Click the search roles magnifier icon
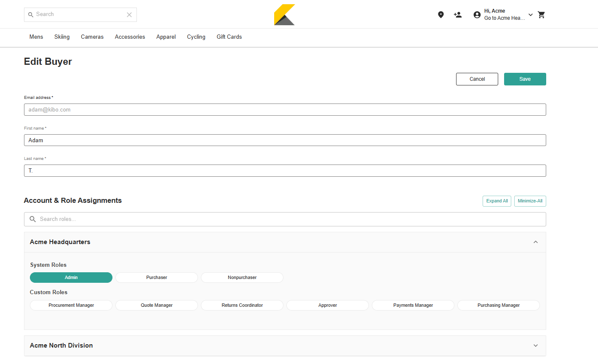Image resolution: width=598 pixels, height=364 pixels. [x=33, y=219]
